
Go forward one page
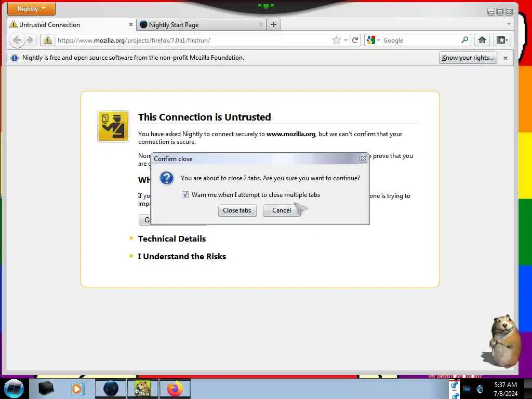click(30, 41)
